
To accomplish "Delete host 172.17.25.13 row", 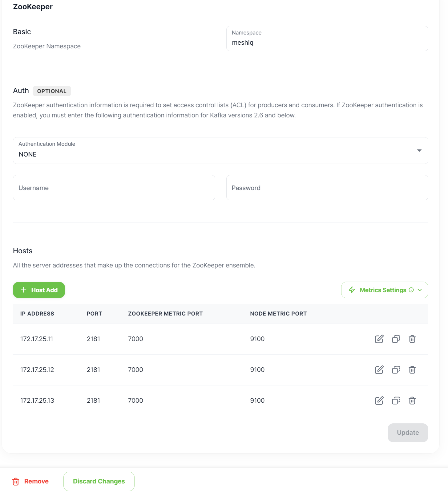I will click(412, 401).
